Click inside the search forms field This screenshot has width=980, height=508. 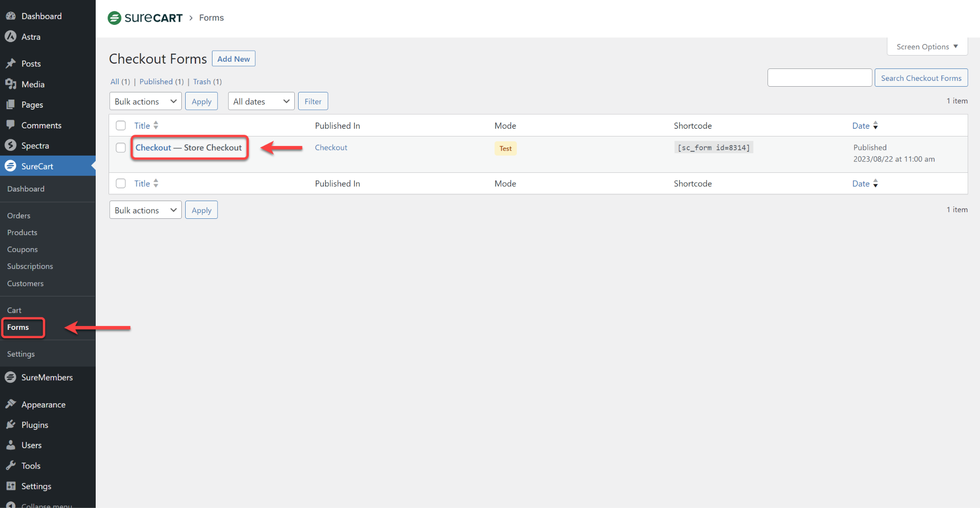[819, 77]
